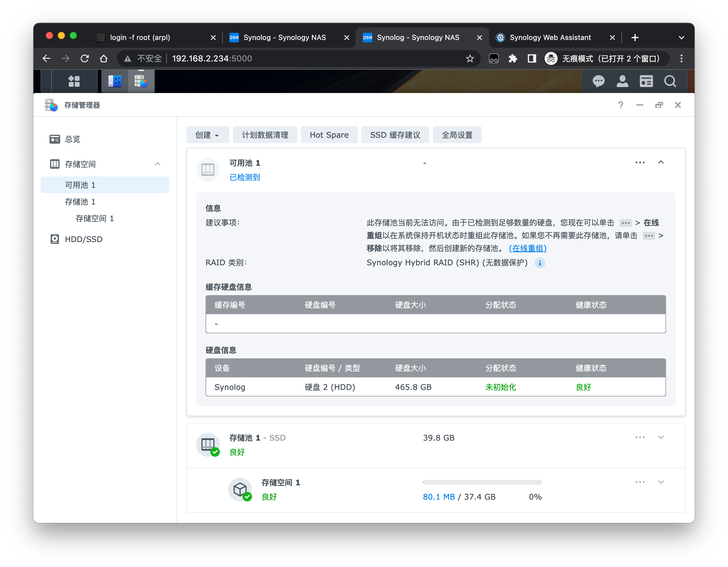Expand the 存储池 1 panel chevron

coord(661,437)
